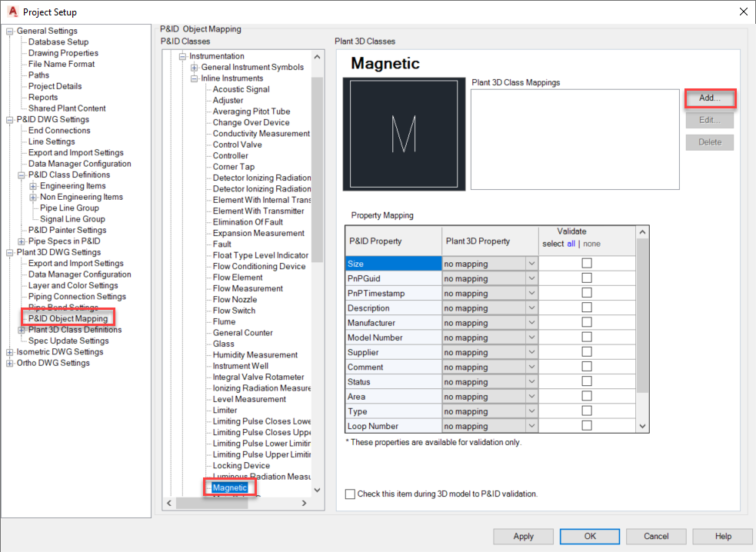Viewport: 756px width, 552px height.
Task: Open Help from the dialog
Action: click(722, 536)
